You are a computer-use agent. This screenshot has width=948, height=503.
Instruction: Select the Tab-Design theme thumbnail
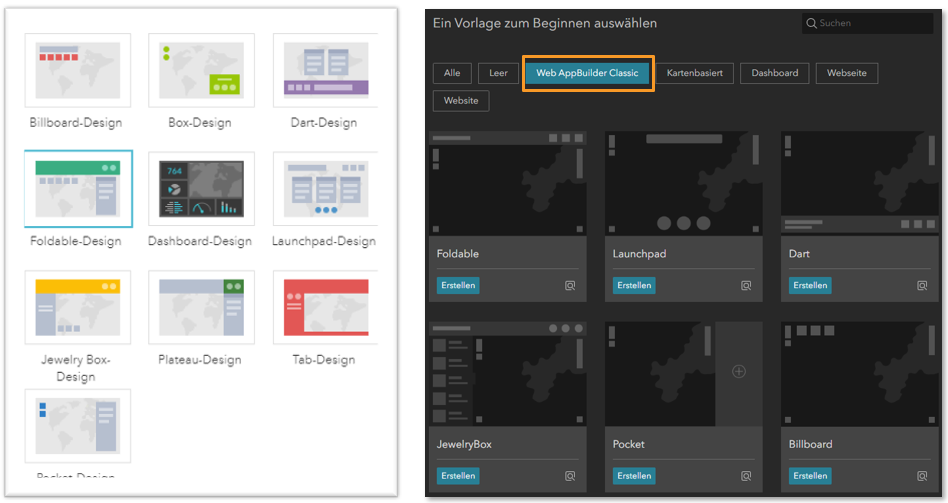pyautogui.click(x=326, y=307)
